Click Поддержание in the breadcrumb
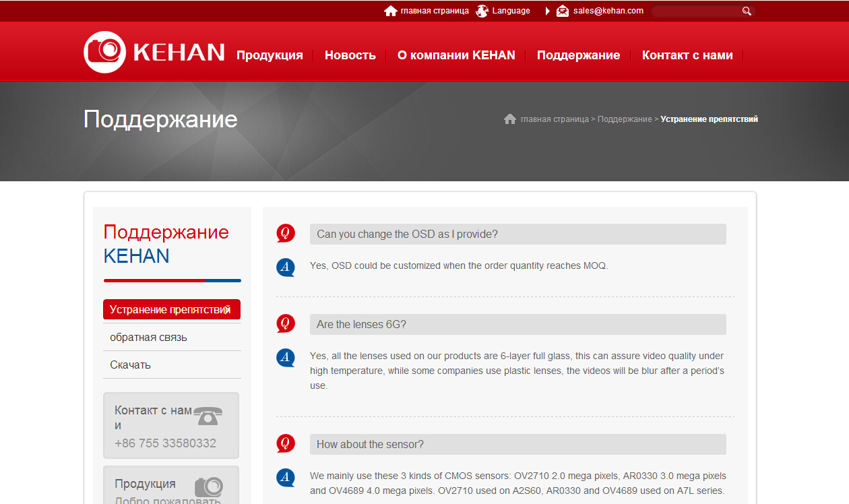 [625, 119]
